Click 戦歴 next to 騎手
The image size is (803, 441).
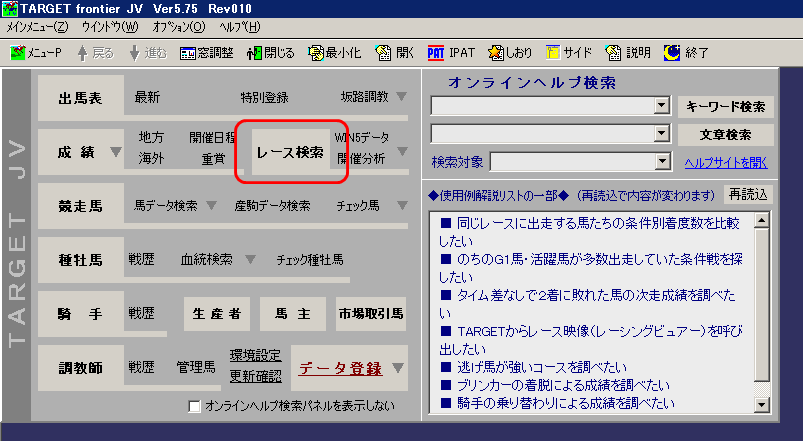pyautogui.click(x=141, y=313)
